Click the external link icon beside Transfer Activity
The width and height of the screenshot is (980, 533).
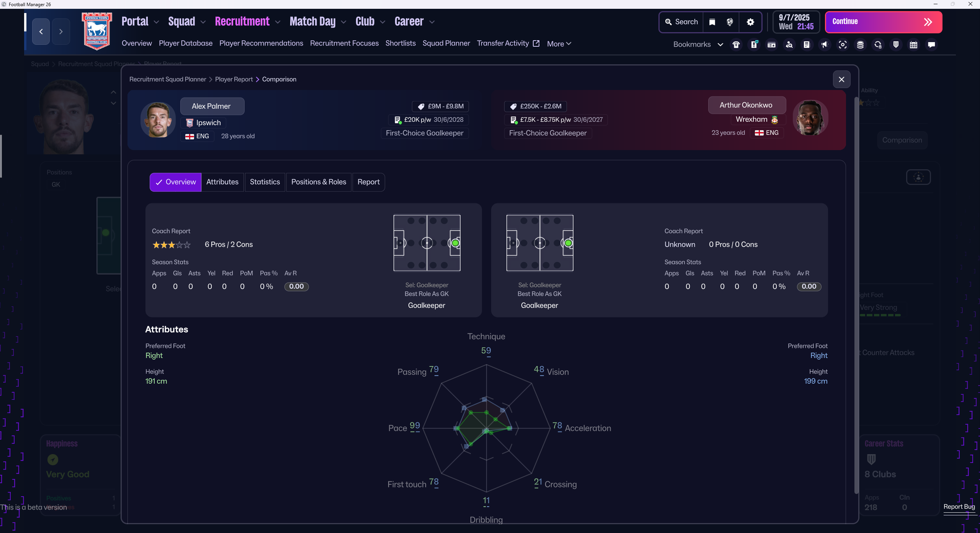click(536, 43)
